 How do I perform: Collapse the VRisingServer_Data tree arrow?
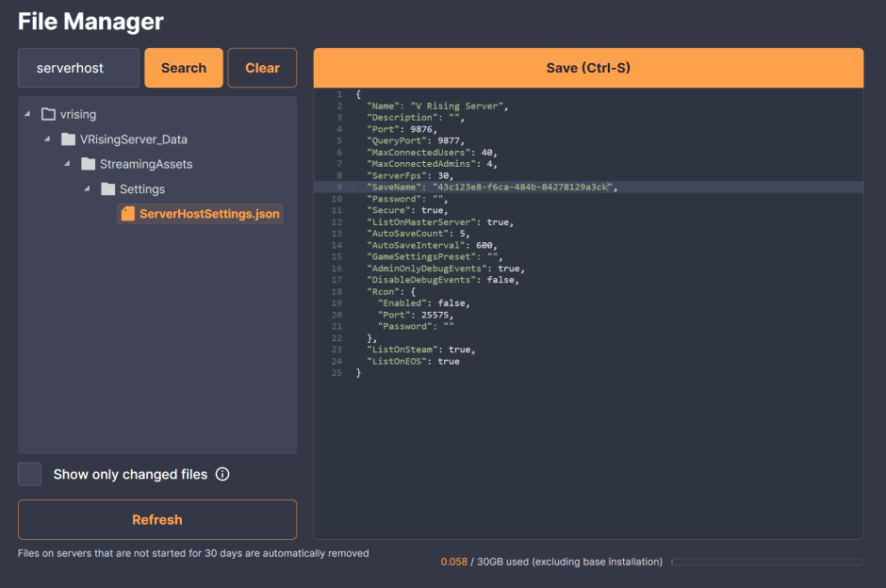[x=47, y=139]
